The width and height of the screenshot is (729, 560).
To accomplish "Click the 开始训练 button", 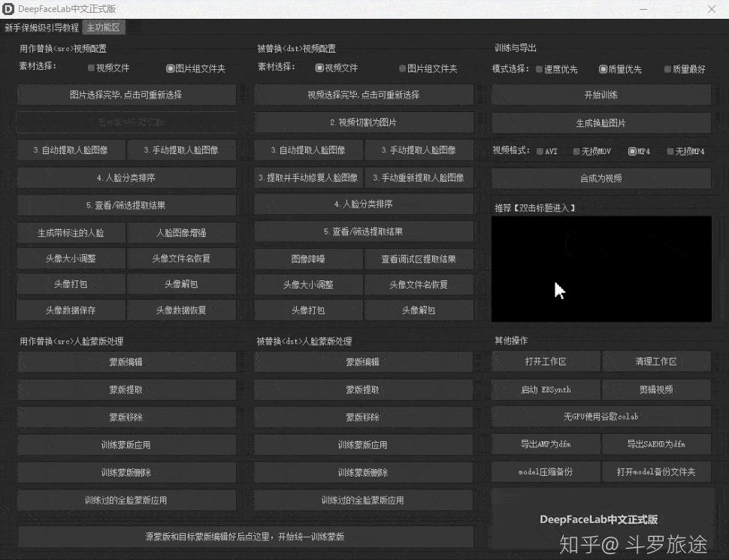I will pyautogui.click(x=601, y=94).
